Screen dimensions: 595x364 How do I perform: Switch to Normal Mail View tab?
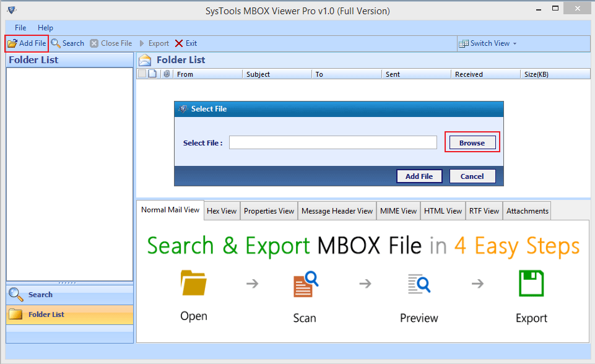pos(170,210)
